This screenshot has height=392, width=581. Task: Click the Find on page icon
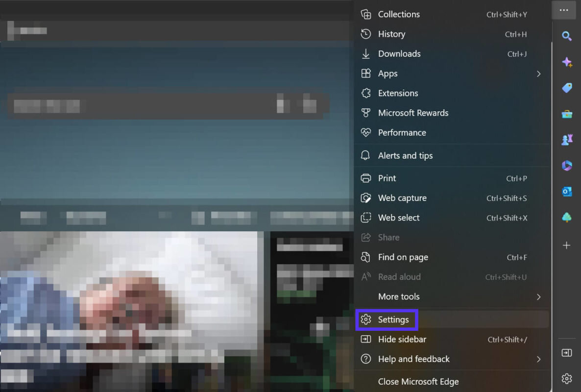click(366, 257)
